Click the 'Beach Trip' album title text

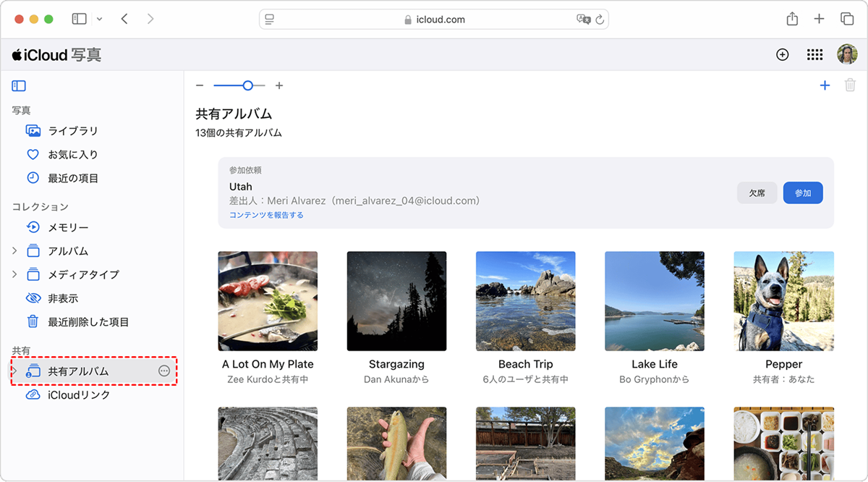point(526,364)
